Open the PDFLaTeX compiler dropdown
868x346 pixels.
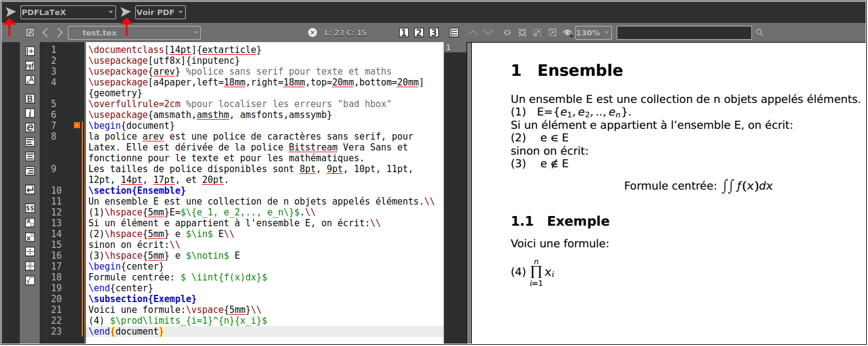(68, 12)
